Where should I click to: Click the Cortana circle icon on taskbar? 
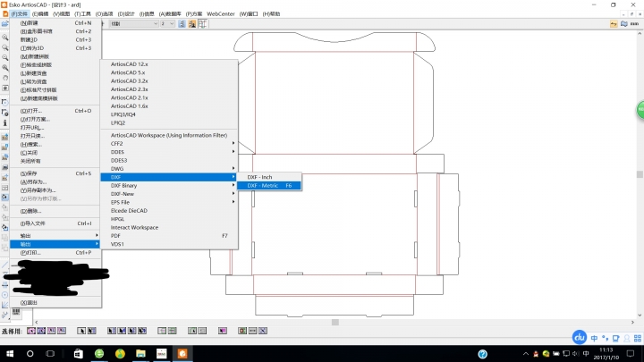(x=30, y=354)
